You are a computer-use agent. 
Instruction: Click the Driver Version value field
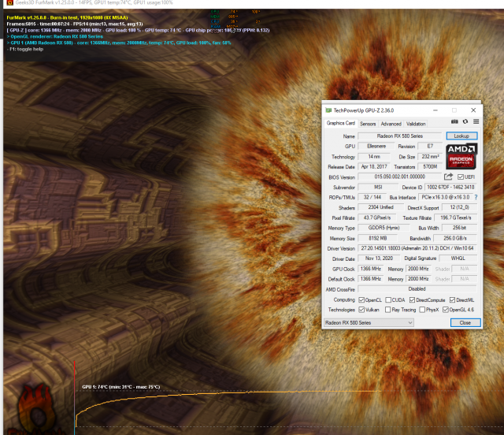pos(417,248)
